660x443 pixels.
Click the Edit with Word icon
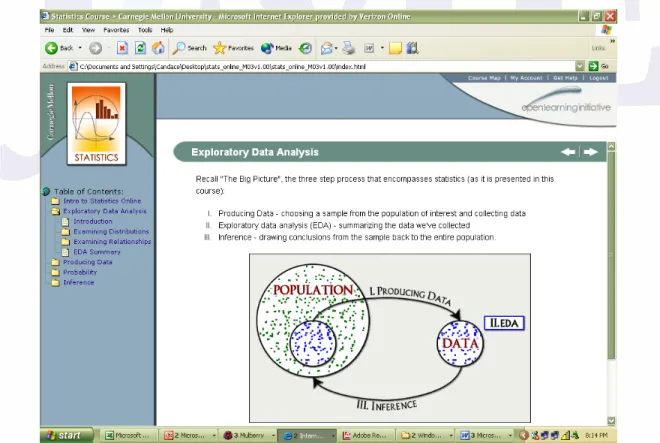(x=369, y=48)
